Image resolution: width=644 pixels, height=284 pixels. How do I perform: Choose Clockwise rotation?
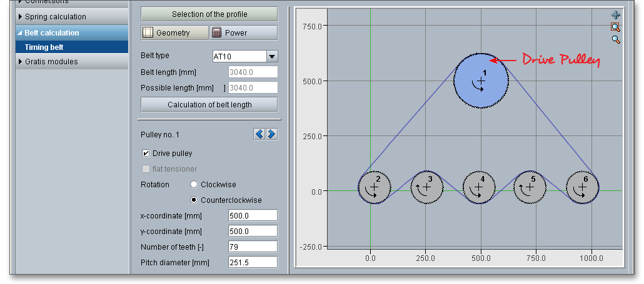click(194, 185)
